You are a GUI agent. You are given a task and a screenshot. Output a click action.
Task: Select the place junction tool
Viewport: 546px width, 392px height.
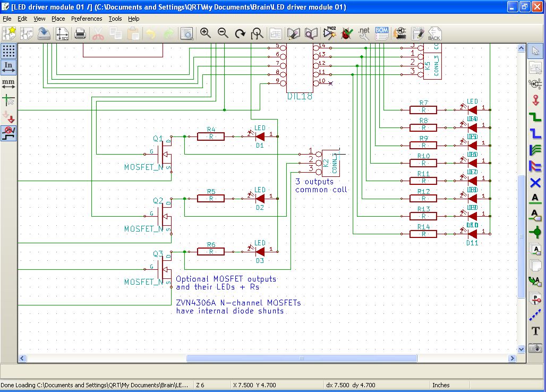(535, 232)
